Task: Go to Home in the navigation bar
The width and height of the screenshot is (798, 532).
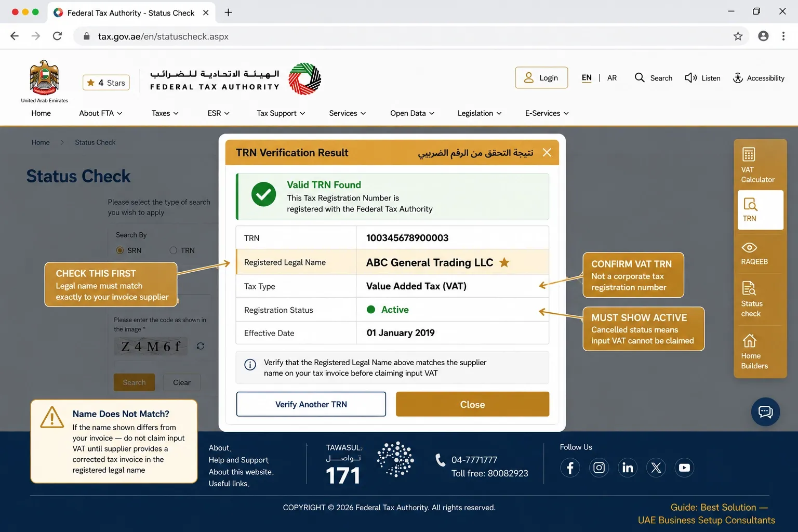Action: pos(41,113)
